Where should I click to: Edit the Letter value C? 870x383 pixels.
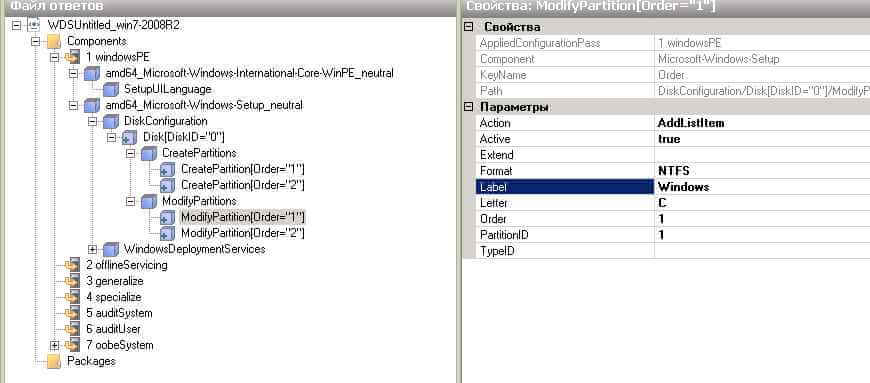[762, 203]
